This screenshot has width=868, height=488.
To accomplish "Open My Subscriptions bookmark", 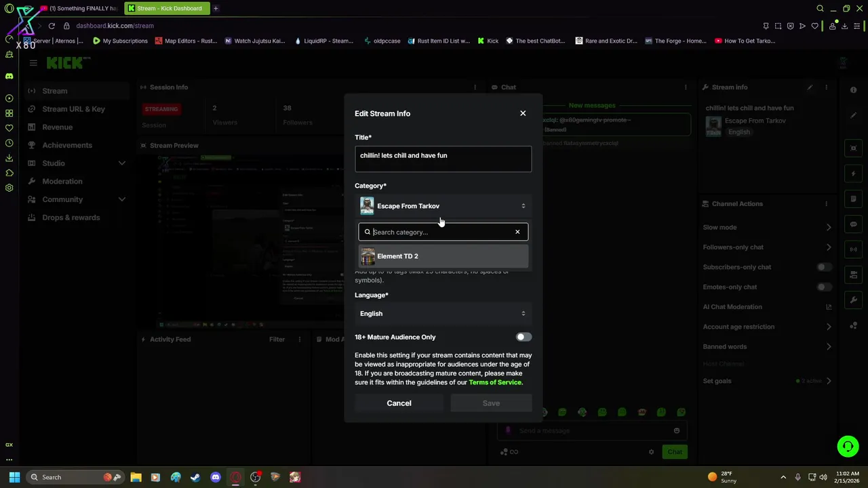I will coord(120,41).
